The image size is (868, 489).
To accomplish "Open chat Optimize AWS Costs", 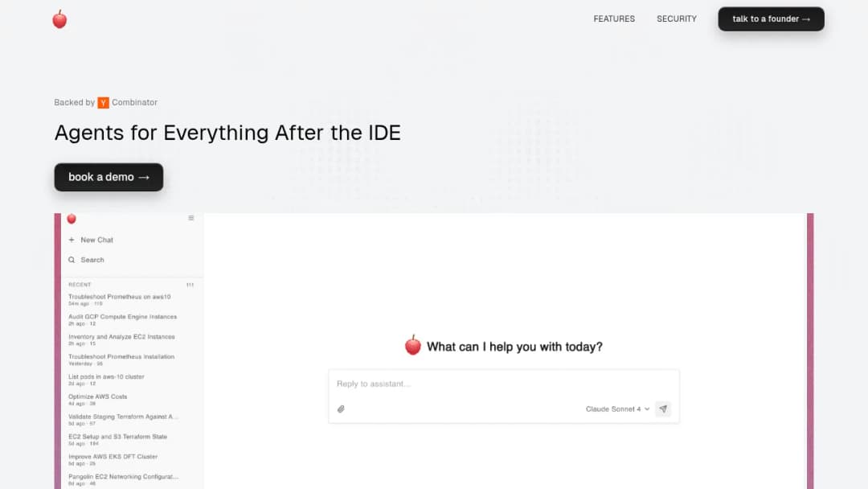I will point(98,399).
